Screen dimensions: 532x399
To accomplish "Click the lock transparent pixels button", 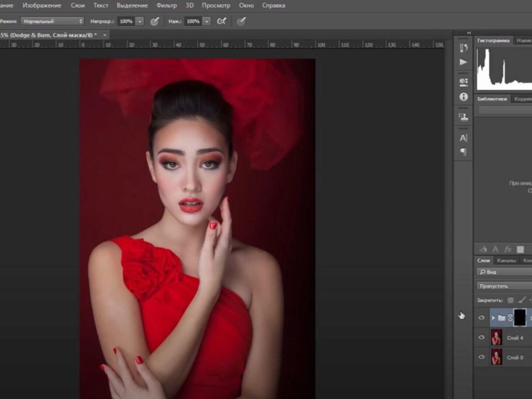I will [511, 300].
